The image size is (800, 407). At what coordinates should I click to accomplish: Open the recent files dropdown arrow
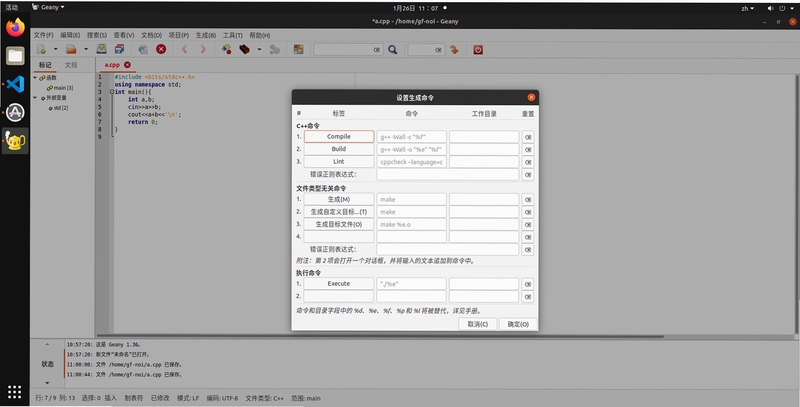click(x=86, y=49)
